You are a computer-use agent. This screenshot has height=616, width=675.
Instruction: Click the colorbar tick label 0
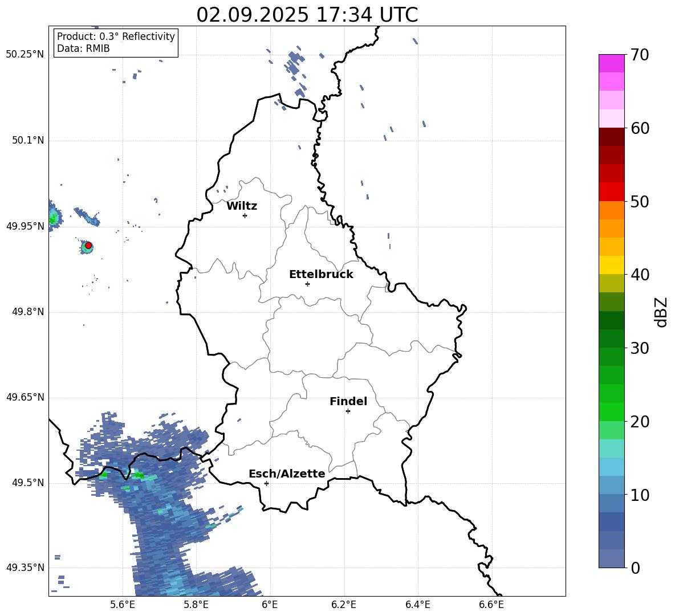(x=635, y=568)
